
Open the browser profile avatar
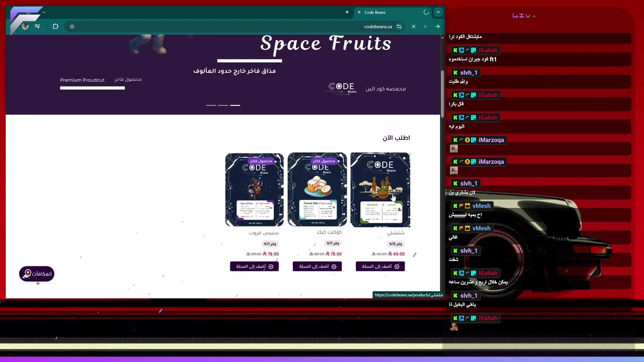[25, 27]
